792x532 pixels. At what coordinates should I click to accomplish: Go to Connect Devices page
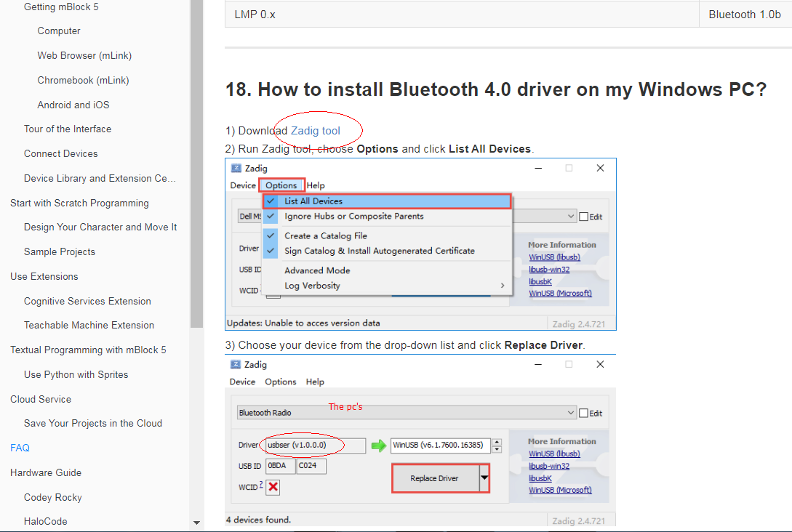[x=60, y=154]
